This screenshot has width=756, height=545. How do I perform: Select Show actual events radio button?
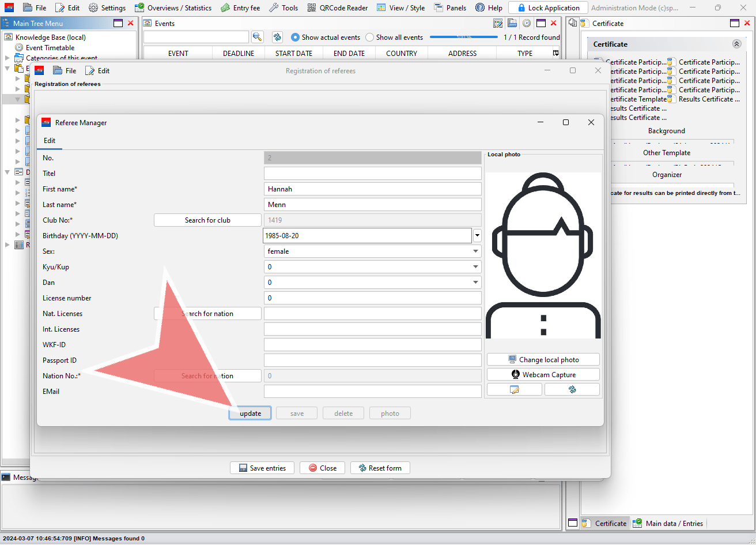pos(326,37)
